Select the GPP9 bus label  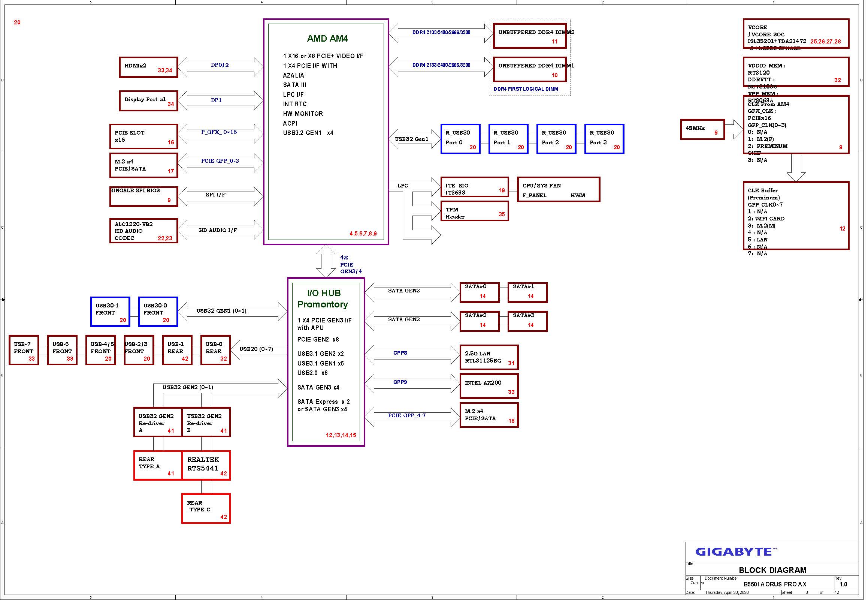click(400, 382)
